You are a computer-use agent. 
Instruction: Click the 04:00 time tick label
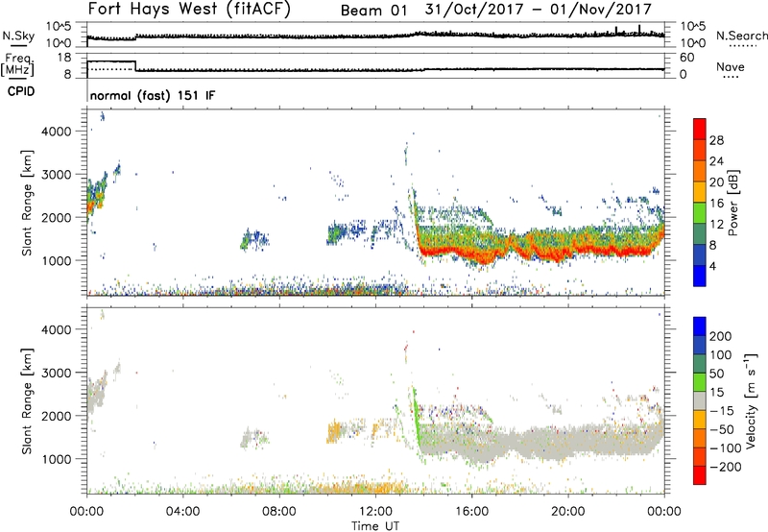pos(182,512)
